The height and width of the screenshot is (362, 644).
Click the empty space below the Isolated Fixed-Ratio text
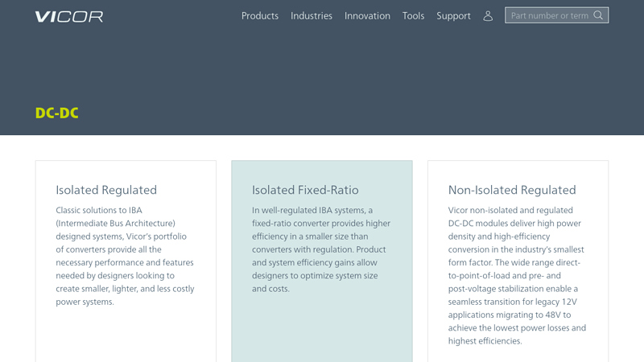point(321,330)
